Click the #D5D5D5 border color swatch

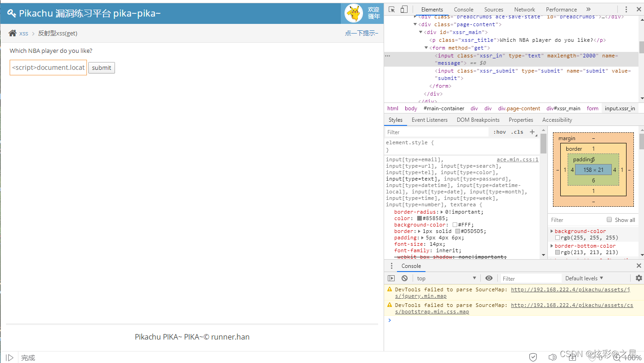458,231
